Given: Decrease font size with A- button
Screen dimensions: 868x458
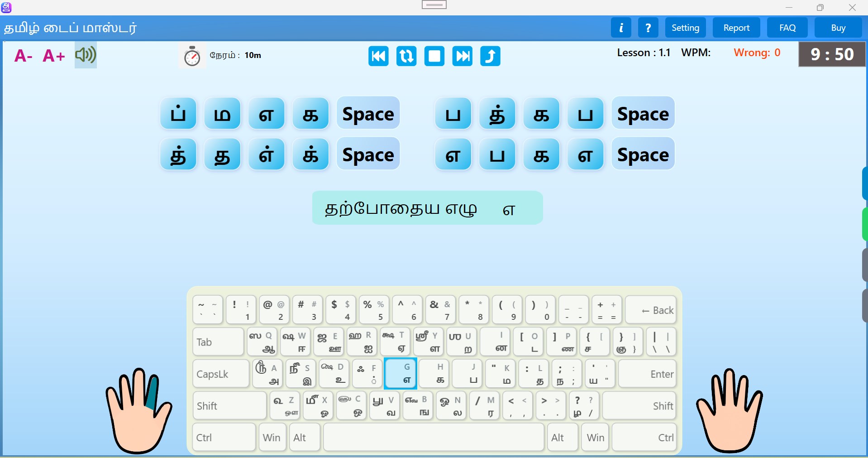Looking at the screenshot, I should (x=23, y=56).
